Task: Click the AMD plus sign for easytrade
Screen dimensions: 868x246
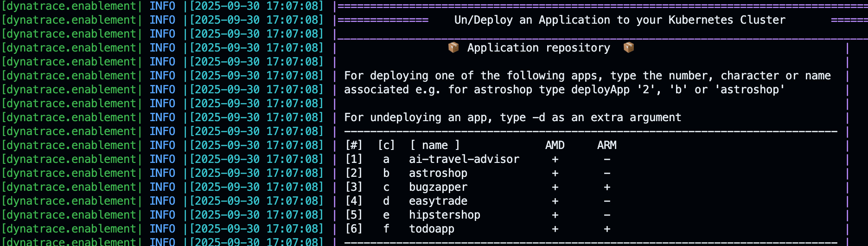Action: (555, 201)
